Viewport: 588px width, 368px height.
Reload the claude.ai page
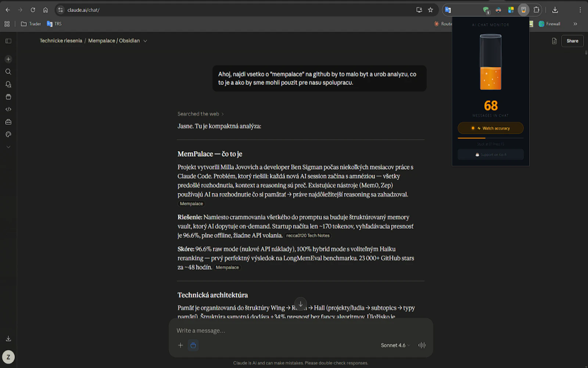[x=33, y=10]
